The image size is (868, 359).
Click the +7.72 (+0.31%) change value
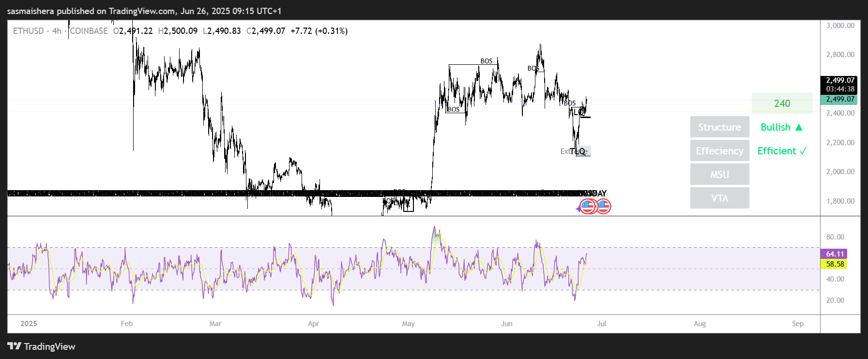319,31
